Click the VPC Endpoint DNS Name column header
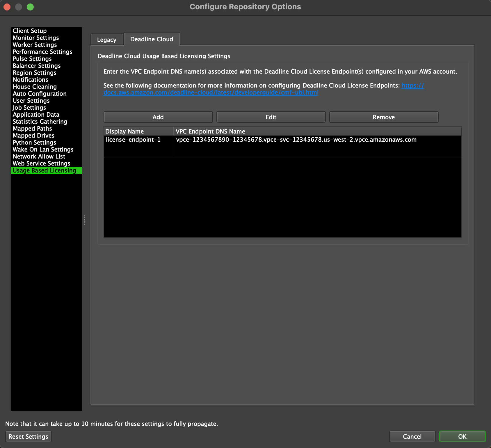Viewport: 491px width, 448px height. [x=210, y=131]
